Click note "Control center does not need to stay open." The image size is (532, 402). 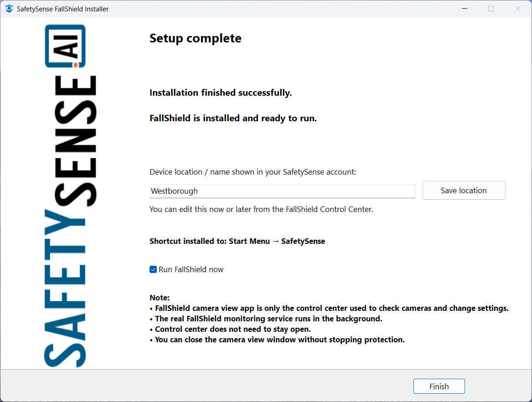[230, 329]
